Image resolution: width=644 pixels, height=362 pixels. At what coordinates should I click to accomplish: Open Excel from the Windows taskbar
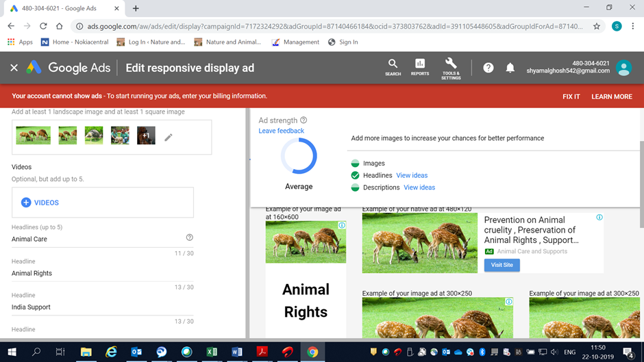[x=212, y=352]
